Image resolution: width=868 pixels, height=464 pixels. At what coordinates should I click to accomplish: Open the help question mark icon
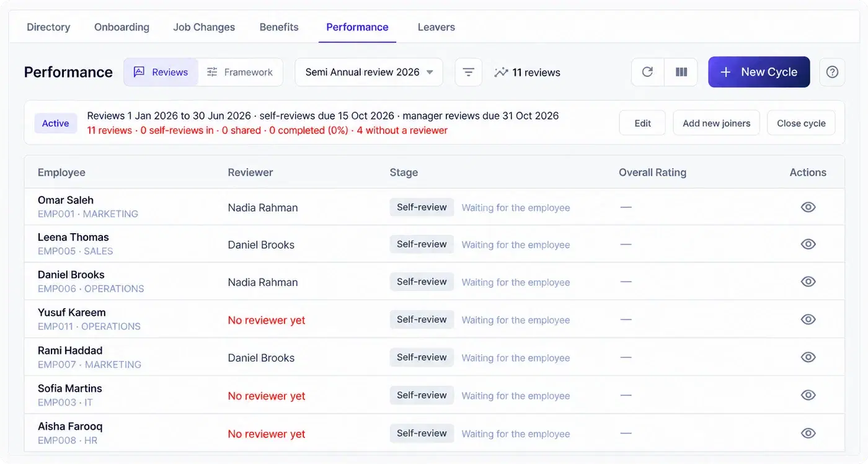tap(832, 72)
